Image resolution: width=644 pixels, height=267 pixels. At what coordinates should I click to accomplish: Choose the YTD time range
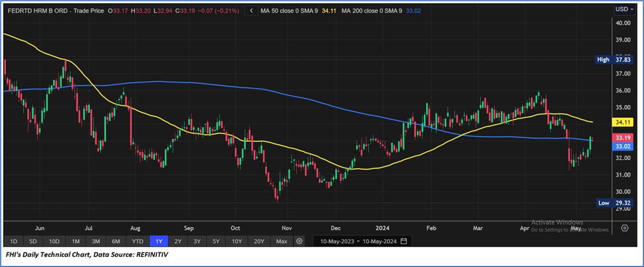138,241
